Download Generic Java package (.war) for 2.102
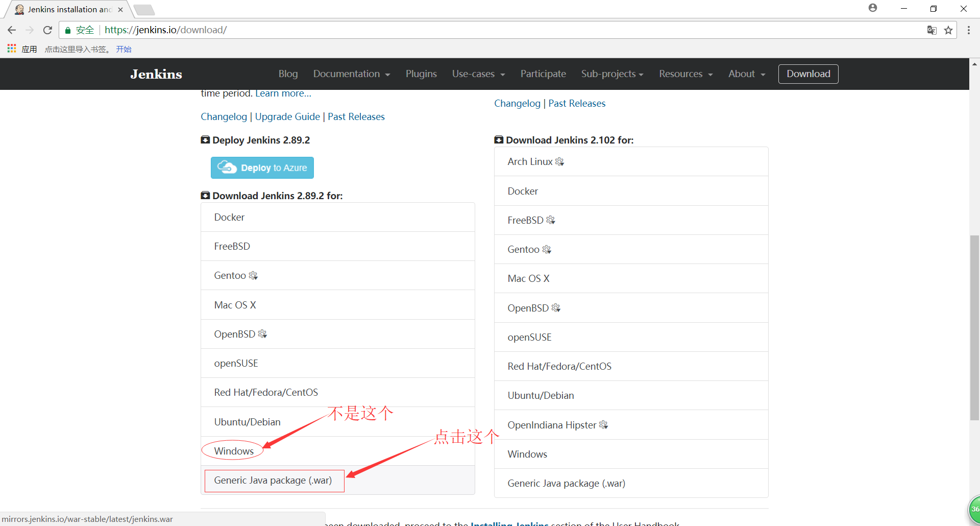The image size is (980, 526). pos(631,483)
